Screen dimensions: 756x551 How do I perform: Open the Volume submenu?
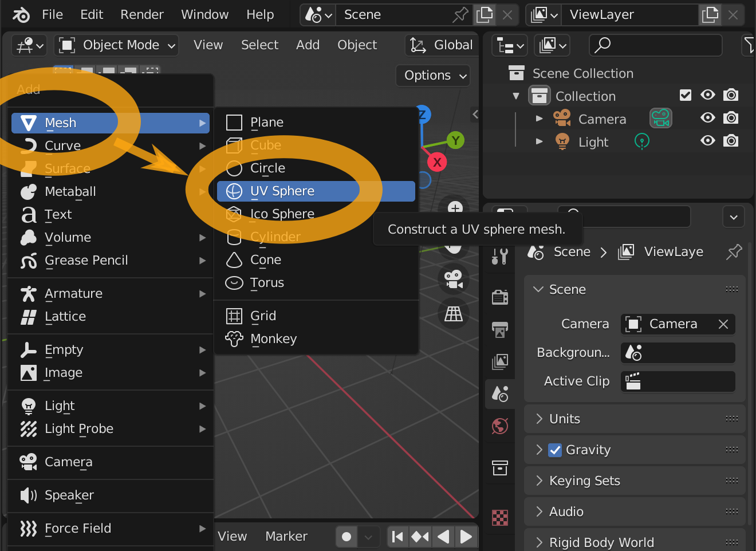(111, 238)
